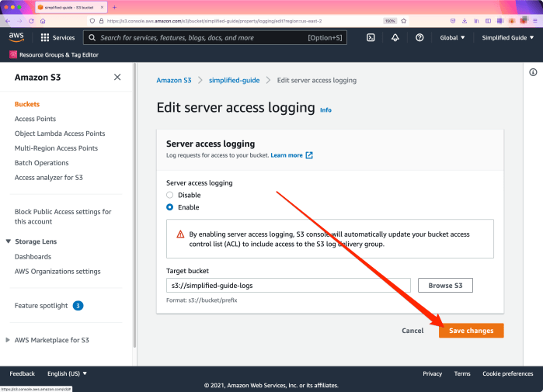Open the CloudShell terminal icon
This screenshot has width=543, height=392.
pos(371,38)
